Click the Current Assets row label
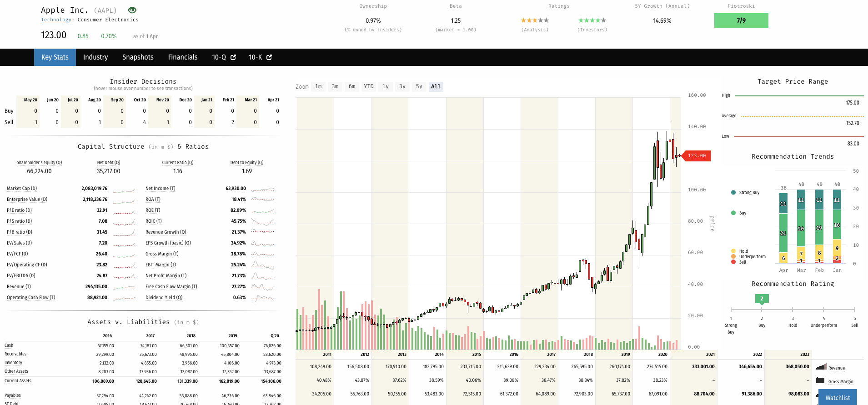This screenshot has width=868, height=405. (x=18, y=381)
